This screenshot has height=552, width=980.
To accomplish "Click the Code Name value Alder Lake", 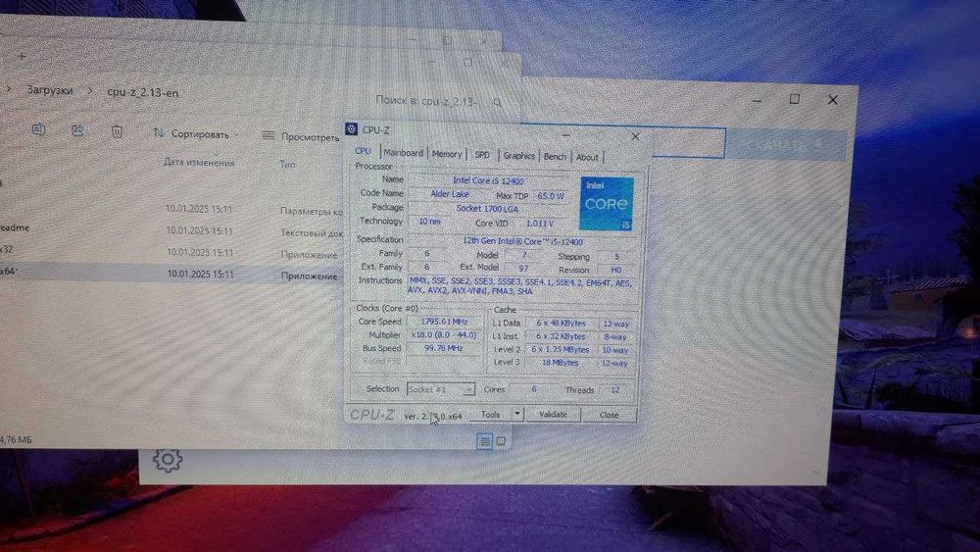I will (450, 194).
